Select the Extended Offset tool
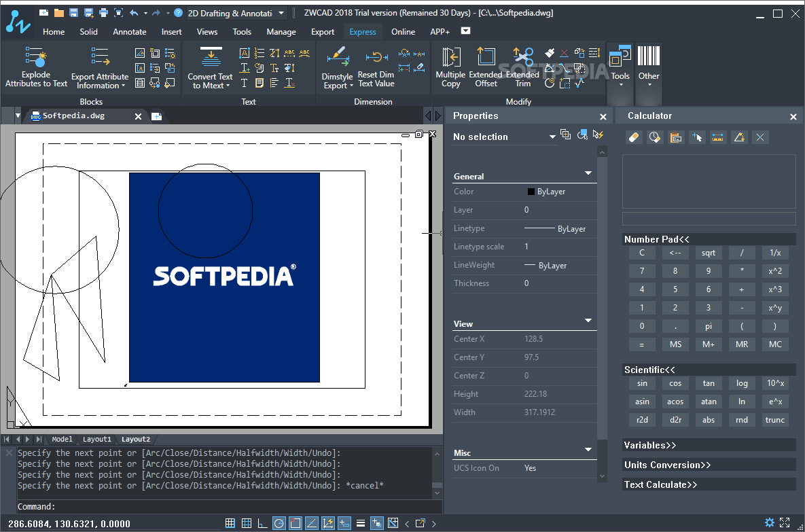The image size is (805, 532). 486,67
